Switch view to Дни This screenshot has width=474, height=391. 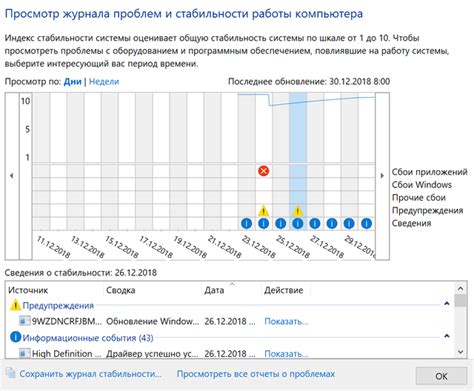point(73,82)
